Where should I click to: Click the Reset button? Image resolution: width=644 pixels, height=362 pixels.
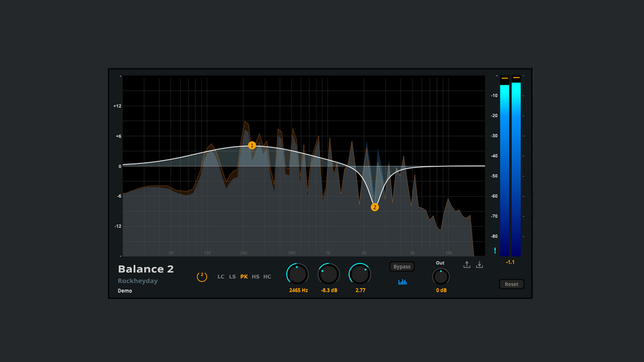511,284
